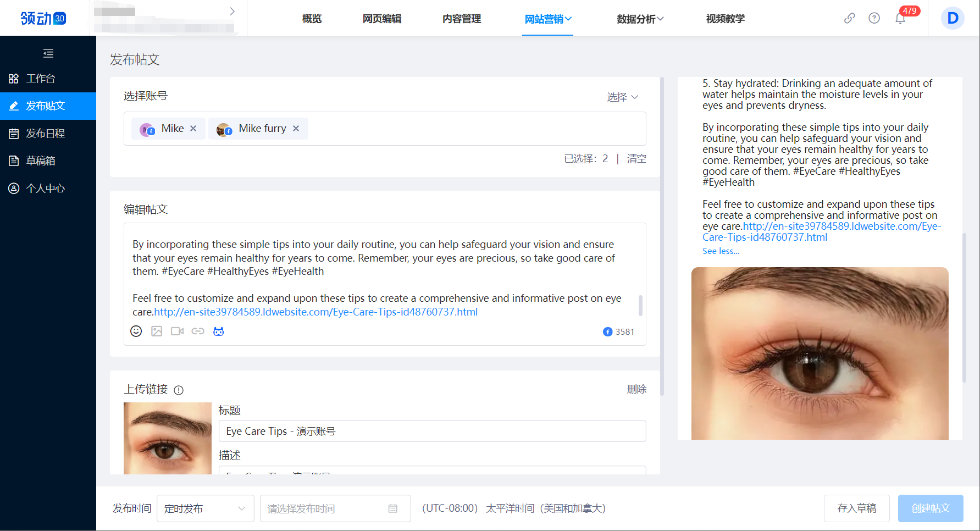Collapse the sidebar with the menu icon

[48, 53]
